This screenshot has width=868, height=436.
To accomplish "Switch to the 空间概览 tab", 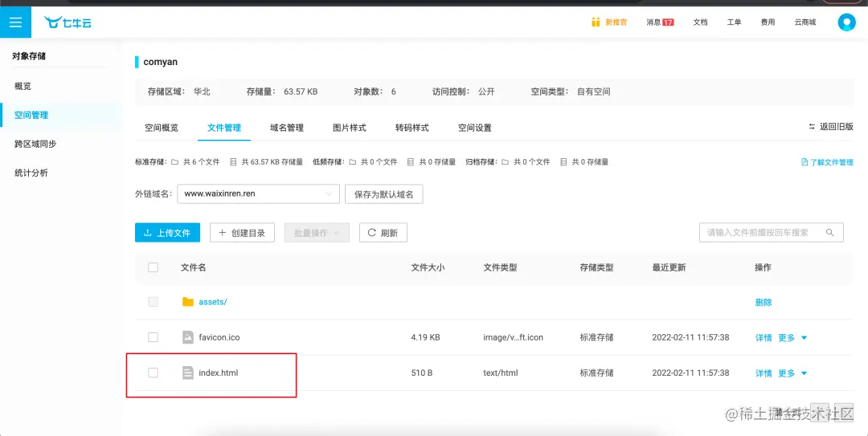I will tap(162, 128).
